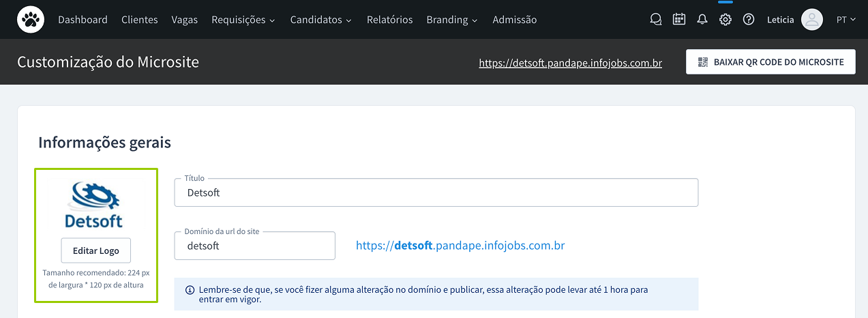Click the Título input field

click(436, 193)
